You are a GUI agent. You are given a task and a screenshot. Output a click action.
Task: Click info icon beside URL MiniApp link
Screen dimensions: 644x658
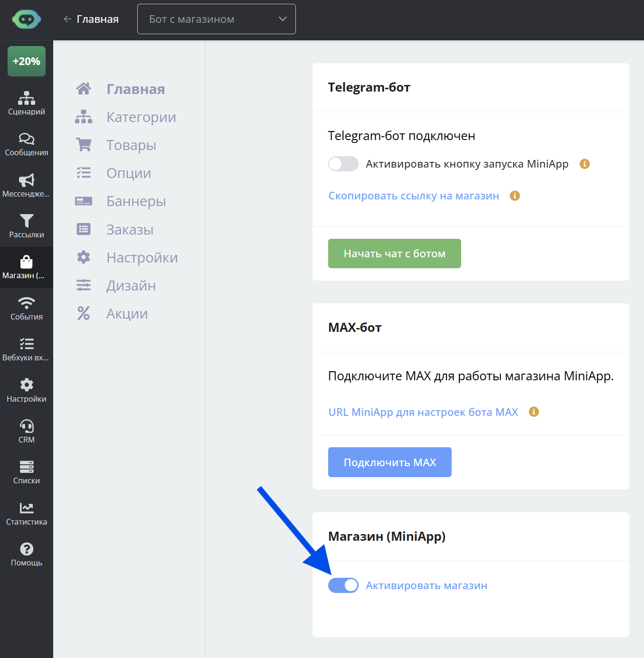tap(534, 412)
